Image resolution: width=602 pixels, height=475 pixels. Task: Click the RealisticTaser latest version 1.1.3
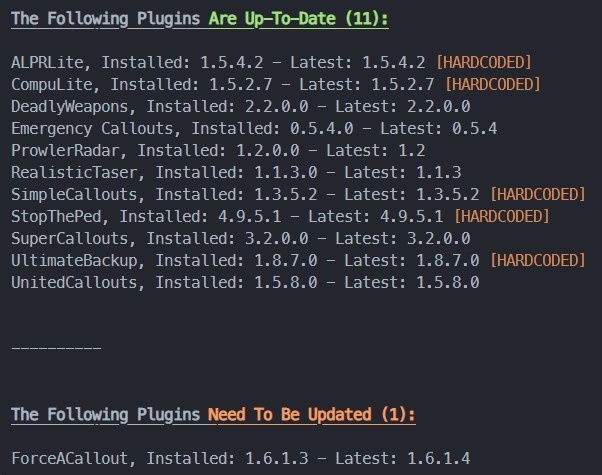(x=439, y=172)
